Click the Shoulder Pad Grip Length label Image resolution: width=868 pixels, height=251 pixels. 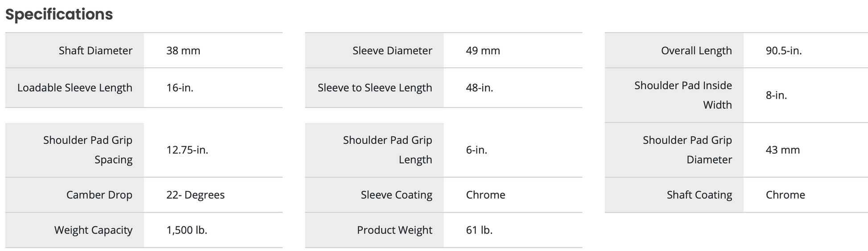click(x=388, y=150)
